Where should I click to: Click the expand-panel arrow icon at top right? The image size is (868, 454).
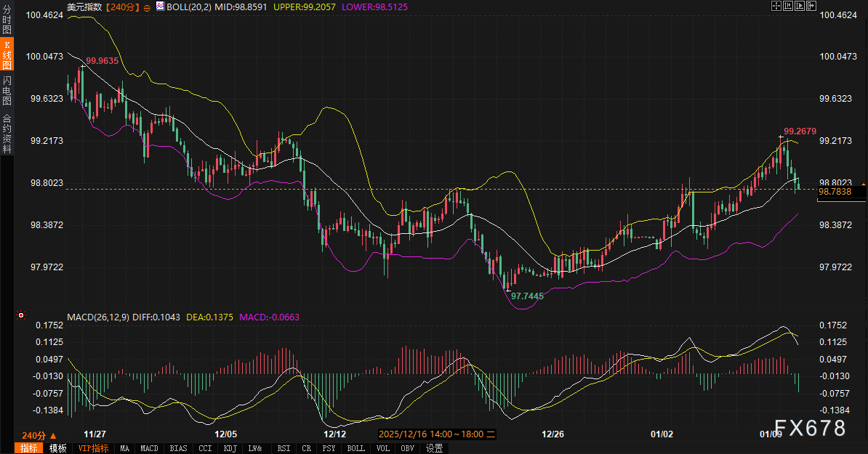point(811,6)
